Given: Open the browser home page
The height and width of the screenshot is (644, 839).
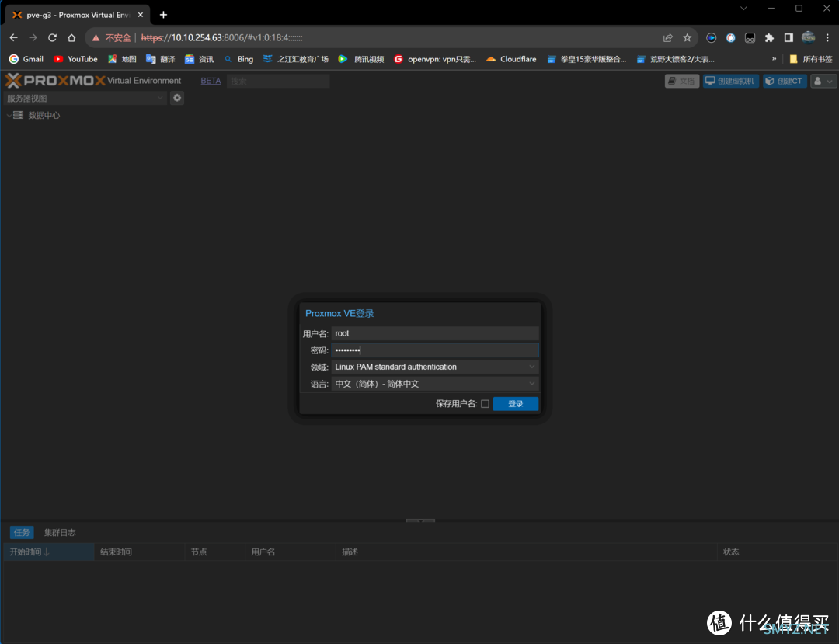Looking at the screenshot, I should (71, 37).
